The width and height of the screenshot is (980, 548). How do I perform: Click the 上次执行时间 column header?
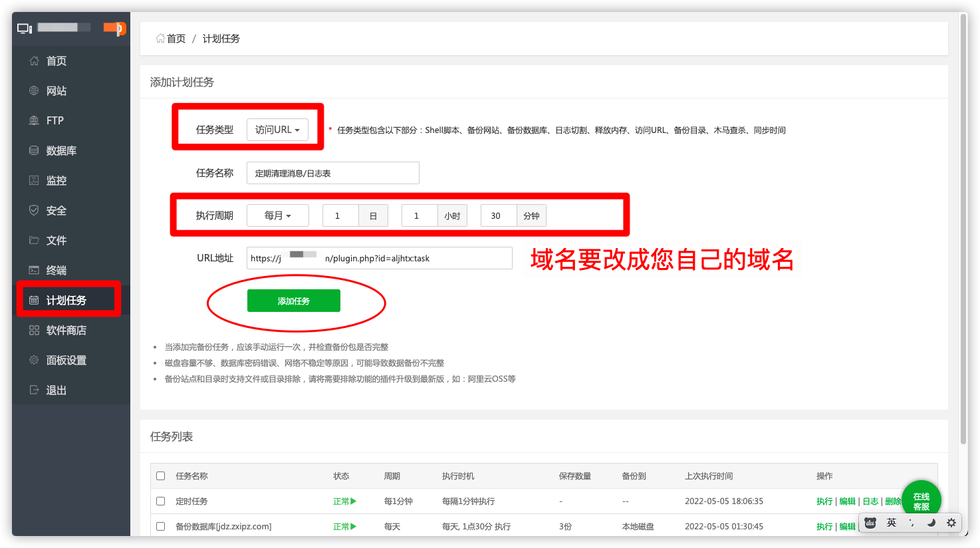tap(709, 476)
